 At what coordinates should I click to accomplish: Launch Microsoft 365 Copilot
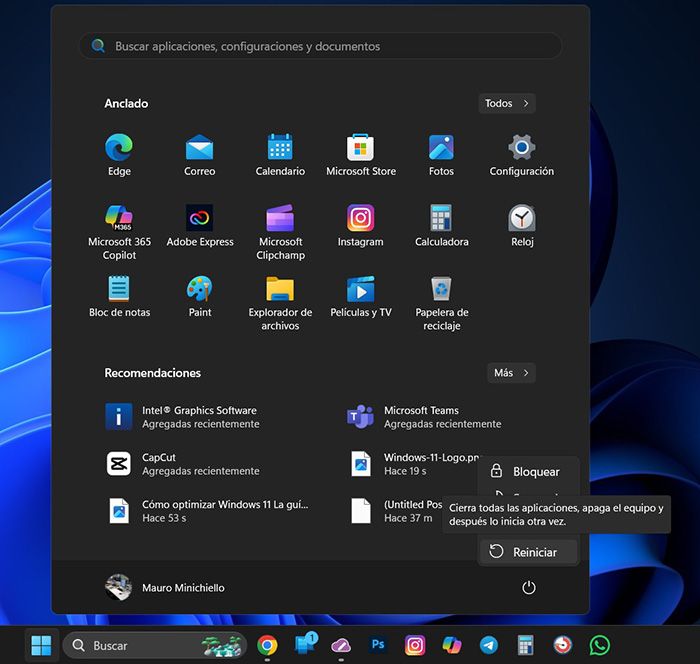pyautogui.click(x=119, y=232)
